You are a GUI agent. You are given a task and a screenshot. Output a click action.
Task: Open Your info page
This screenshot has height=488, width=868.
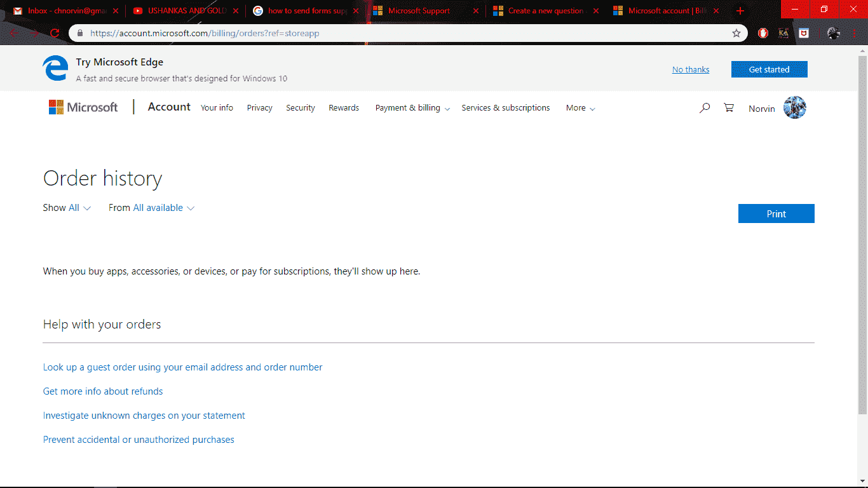[x=217, y=108]
